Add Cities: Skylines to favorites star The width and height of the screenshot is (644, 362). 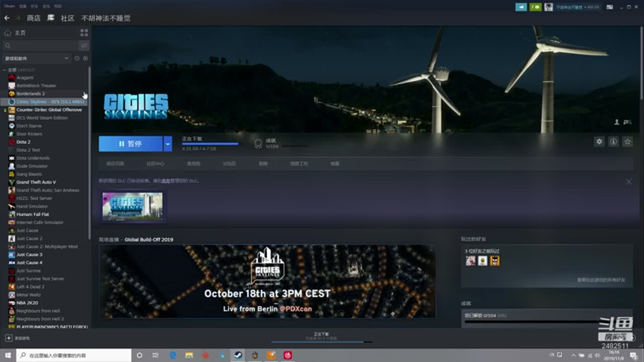pyautogui.click(x=627, y=142)
